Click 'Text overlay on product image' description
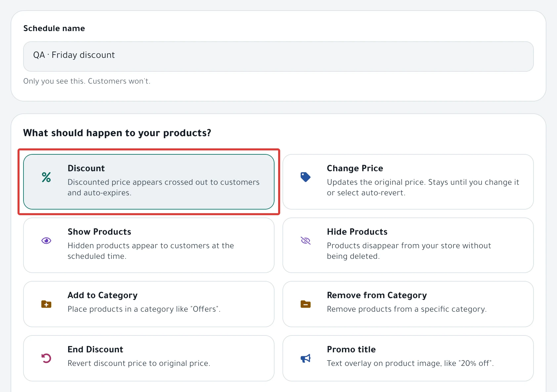This screenshot has width=557, height=392. point(410,363)
